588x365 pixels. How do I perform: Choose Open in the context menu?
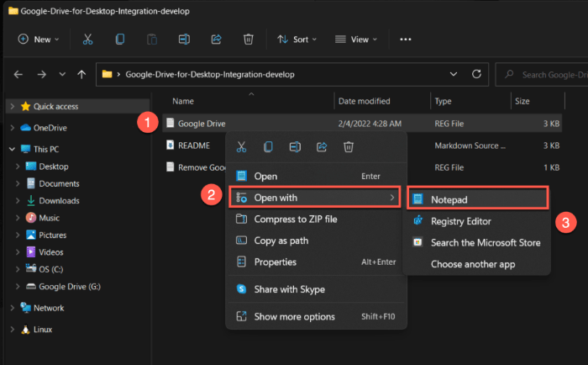316,176
